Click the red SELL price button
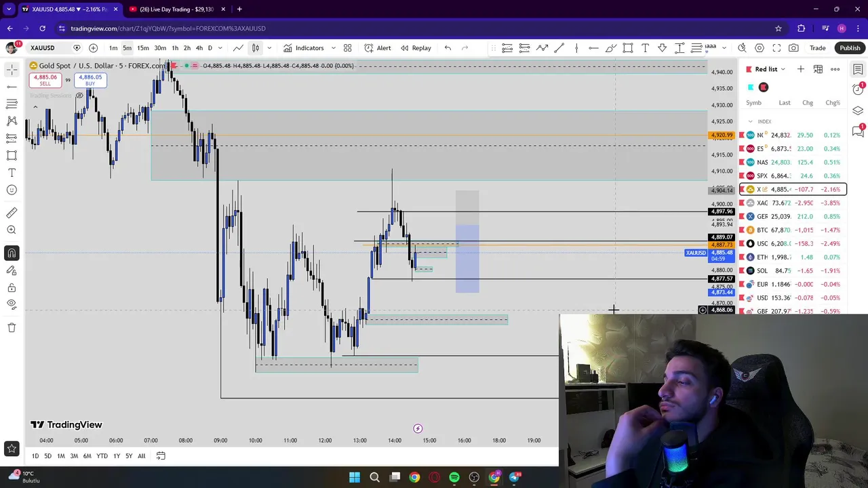 pyautogui.click(x=44, y=79)
